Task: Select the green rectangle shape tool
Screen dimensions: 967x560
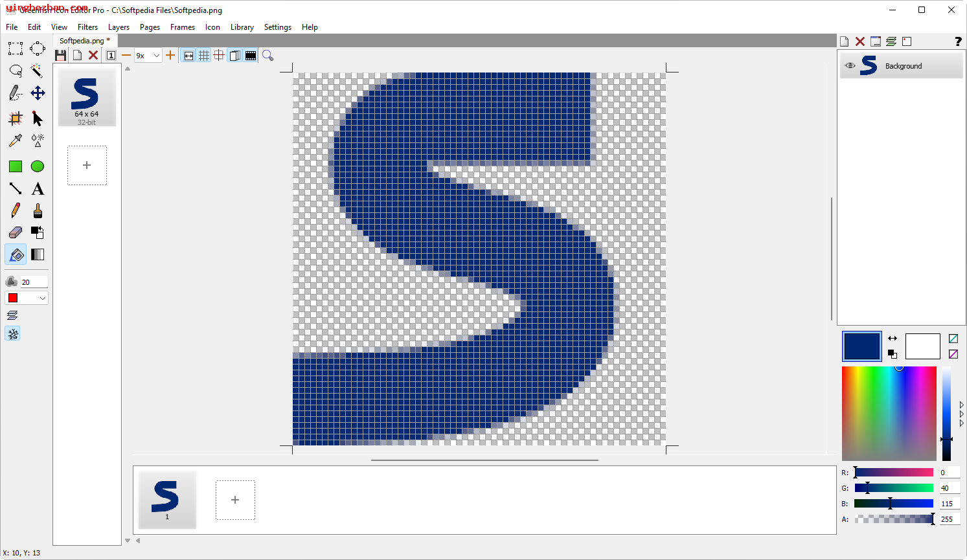Action: tap(16, 166)
